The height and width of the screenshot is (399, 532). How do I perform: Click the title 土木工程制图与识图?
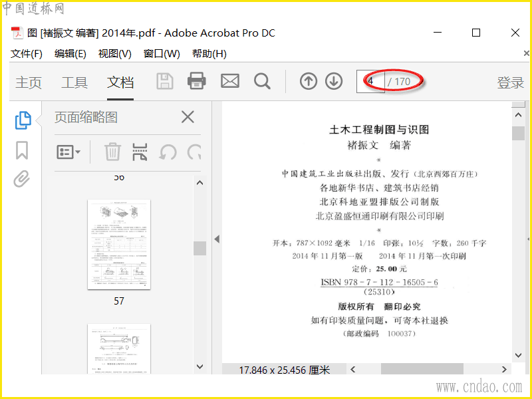pyautogui.click(x=379, y=130)
